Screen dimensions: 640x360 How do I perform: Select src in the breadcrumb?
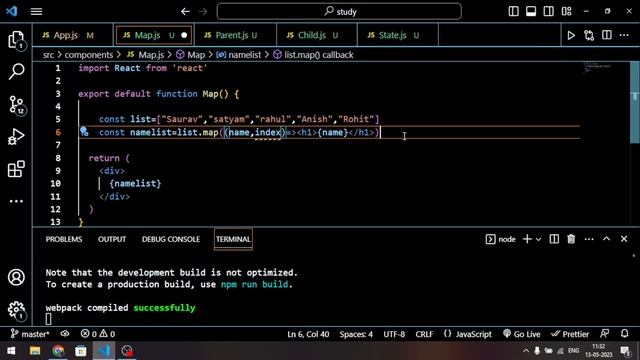[48, 55]
